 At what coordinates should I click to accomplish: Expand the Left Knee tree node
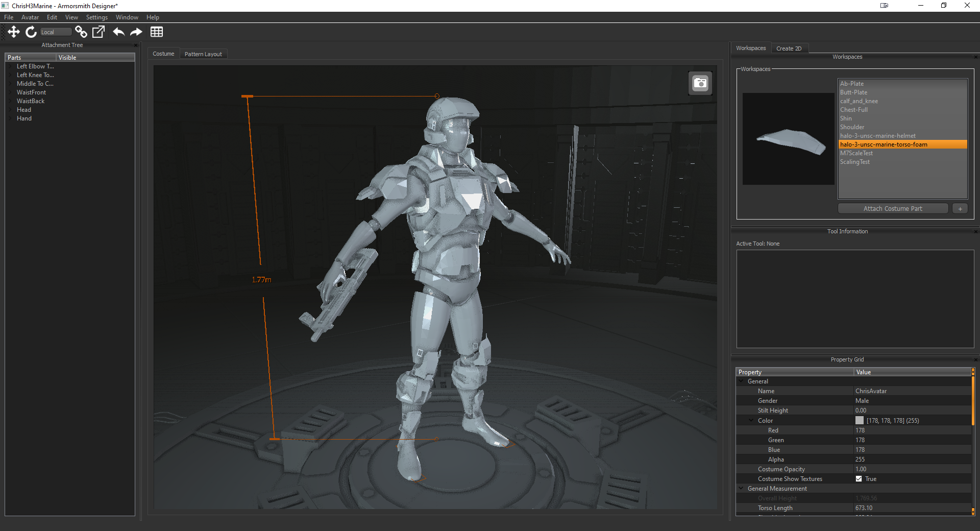[x=11, y=75]
